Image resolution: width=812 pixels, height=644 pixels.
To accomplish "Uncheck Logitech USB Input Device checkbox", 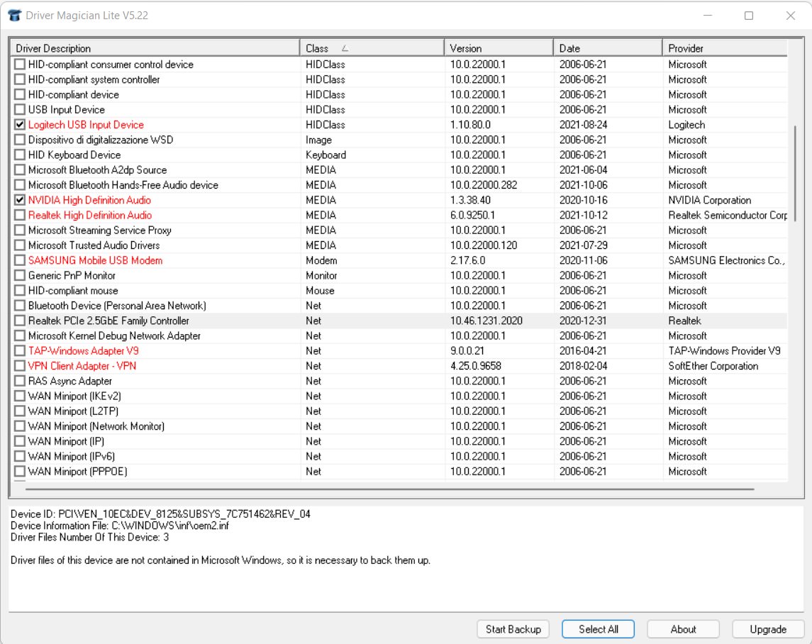I will pos(20,124).
